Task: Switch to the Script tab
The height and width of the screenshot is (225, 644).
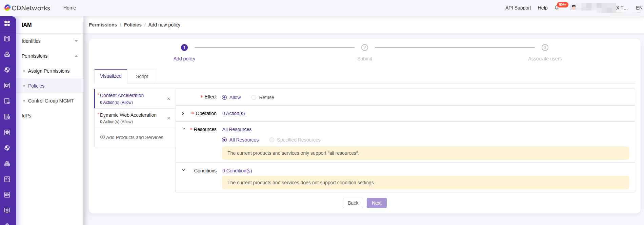Action: click(x=142, y=76)
